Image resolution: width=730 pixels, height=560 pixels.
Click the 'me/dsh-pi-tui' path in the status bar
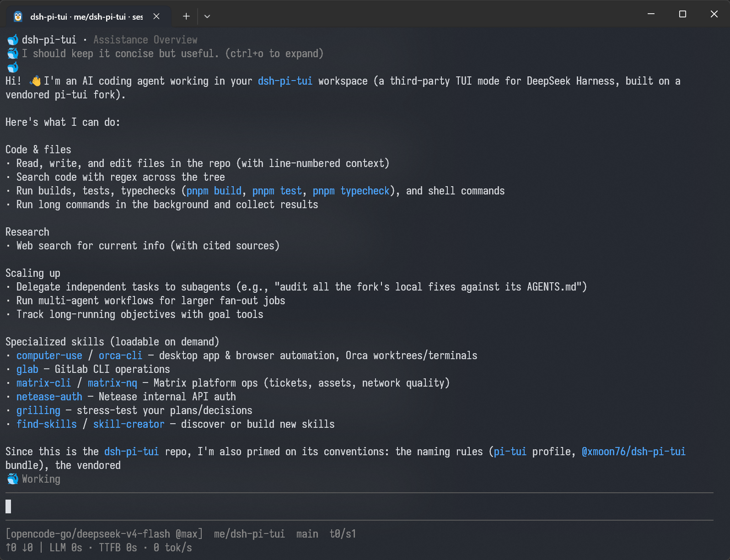click(x=250, y=534)
